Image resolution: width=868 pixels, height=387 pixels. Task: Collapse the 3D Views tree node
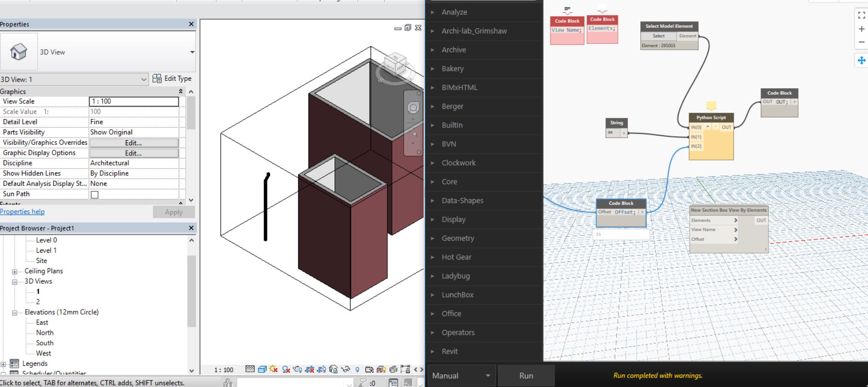pyautogui.click(x=15, y=281)
